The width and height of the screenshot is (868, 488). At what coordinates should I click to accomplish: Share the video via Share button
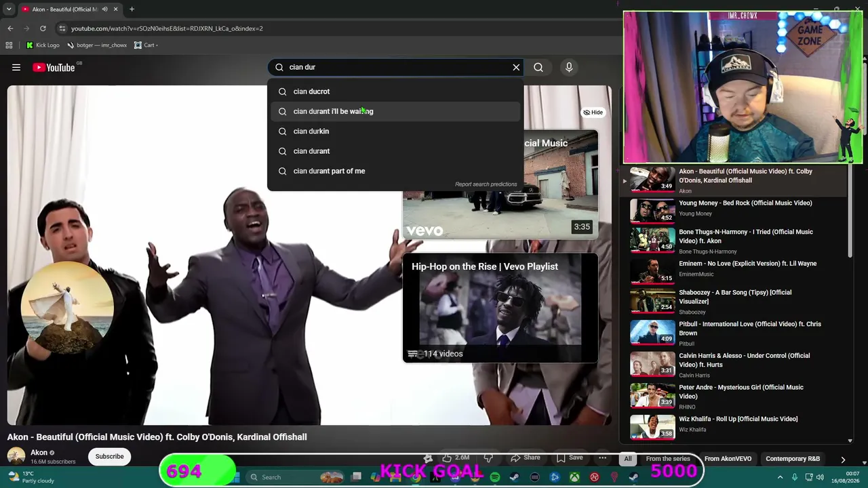526,457
